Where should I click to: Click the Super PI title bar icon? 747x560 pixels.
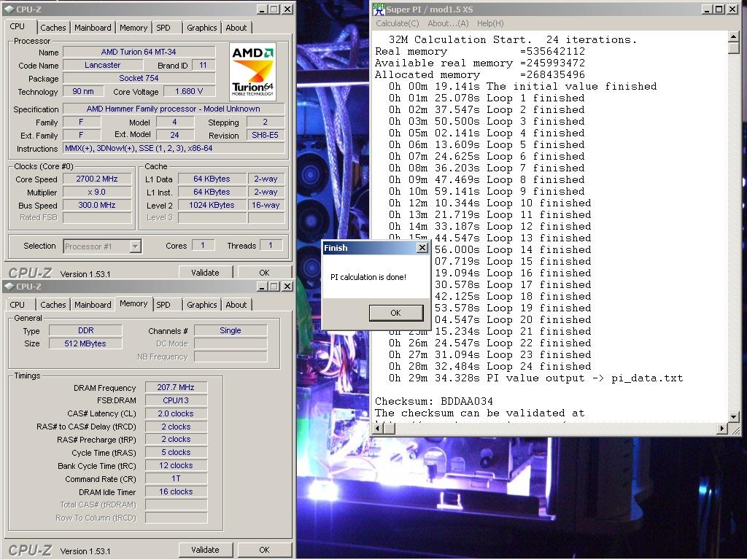pyautogui.click(x=379, y=9)
